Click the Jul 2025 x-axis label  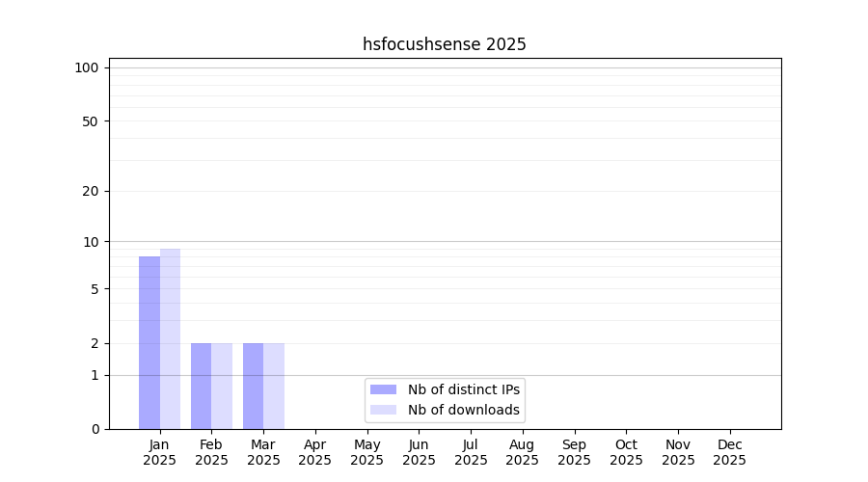point(471,452)
